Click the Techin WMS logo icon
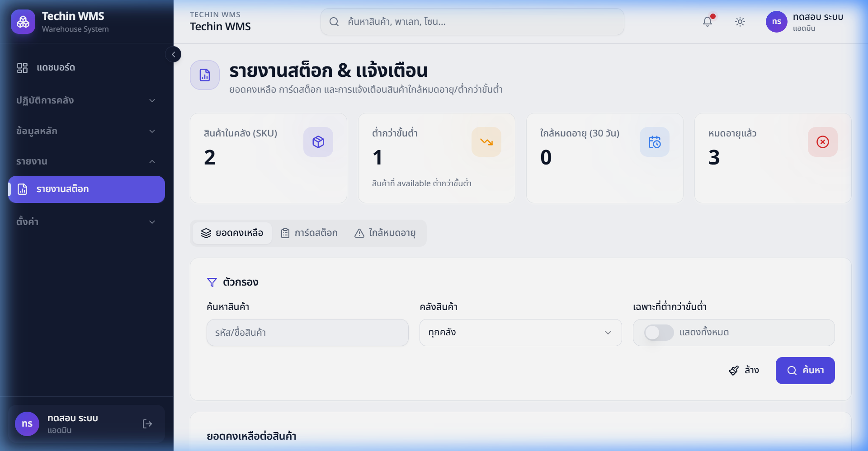Image resolution: width=868 pixels, height=451 pixels. [23, 22]
